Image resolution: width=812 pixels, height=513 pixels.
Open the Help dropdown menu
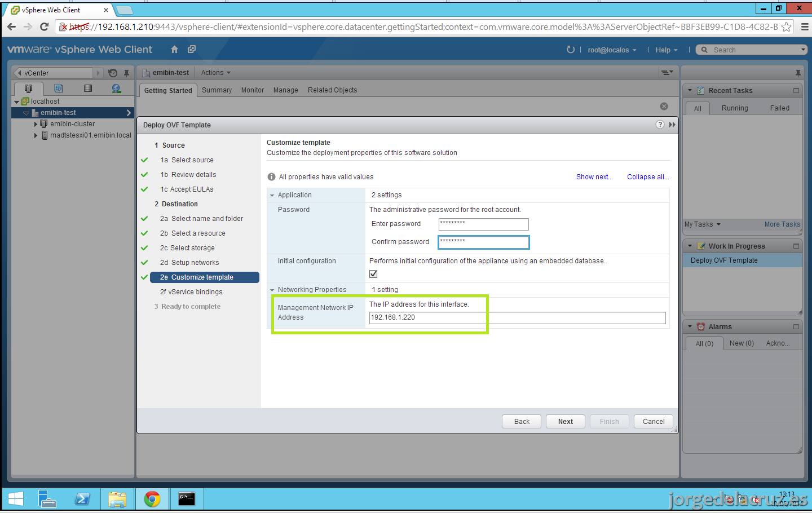pos(667,50)
